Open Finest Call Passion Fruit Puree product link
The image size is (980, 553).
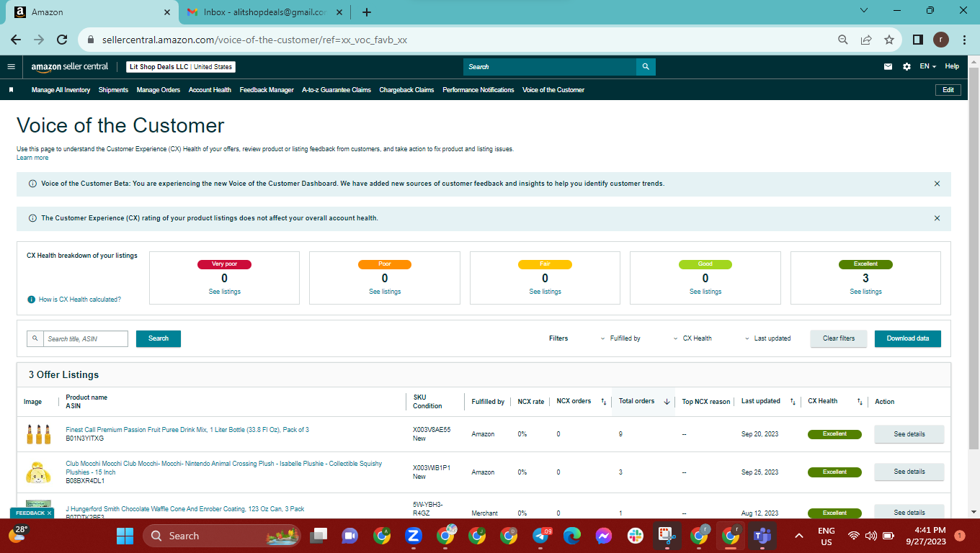(187, 430)
